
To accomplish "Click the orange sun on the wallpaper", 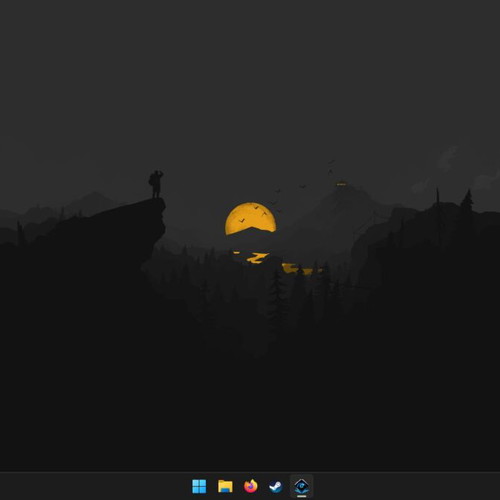I will (251, 219).
